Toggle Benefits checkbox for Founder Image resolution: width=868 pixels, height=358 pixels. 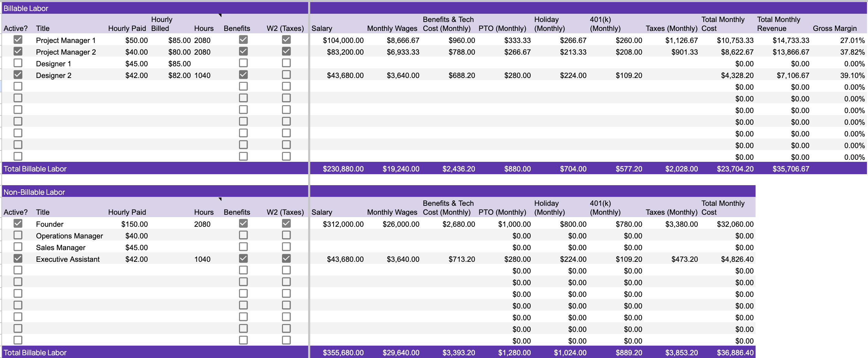coord(243,224)
